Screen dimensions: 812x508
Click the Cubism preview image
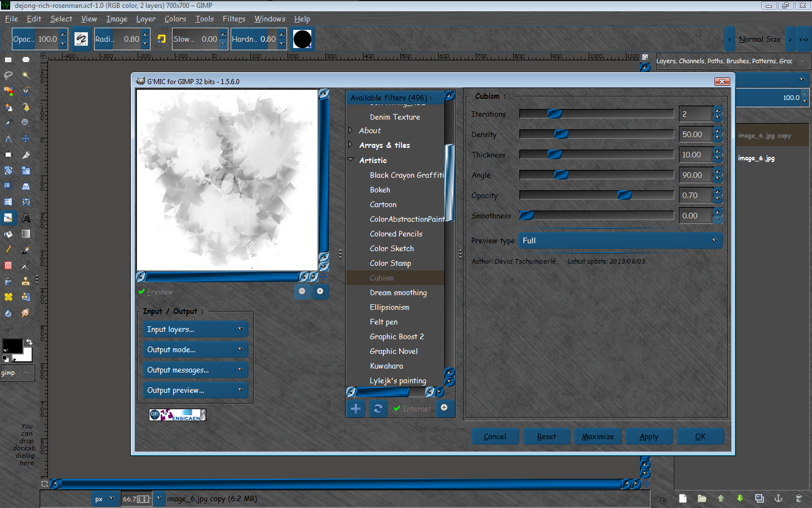click(227, 180)
